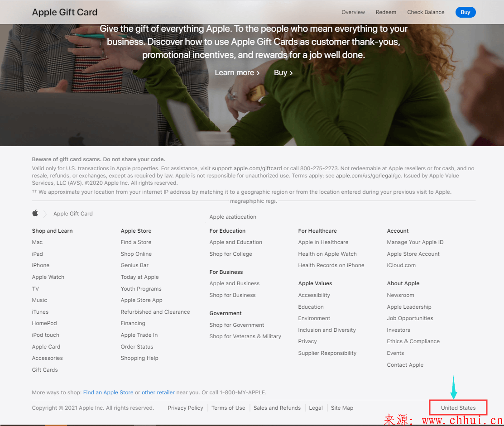The height and width of the screenshot is (426, 504).
Task: Open Terms of Use in footer
Action: click(x=228, y=408)
